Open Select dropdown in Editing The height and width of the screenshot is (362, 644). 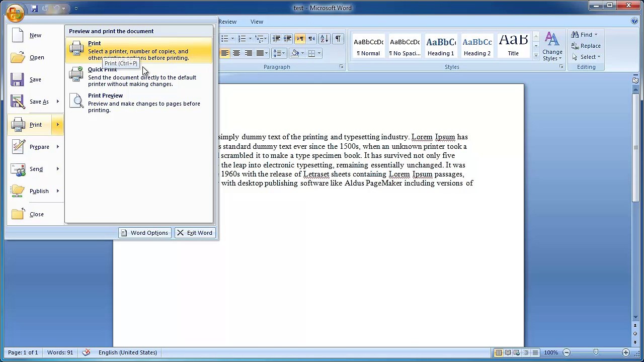tap(586, 57)
